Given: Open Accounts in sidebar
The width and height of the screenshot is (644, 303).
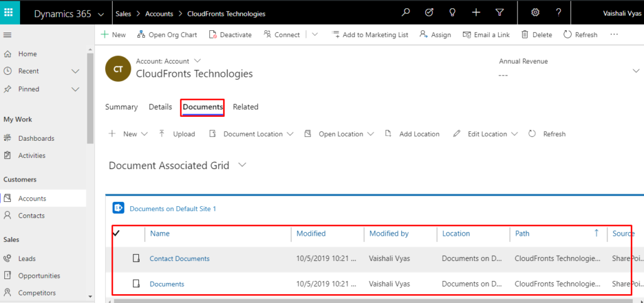Looking at the screenshot, I should [x=43, y=198].
